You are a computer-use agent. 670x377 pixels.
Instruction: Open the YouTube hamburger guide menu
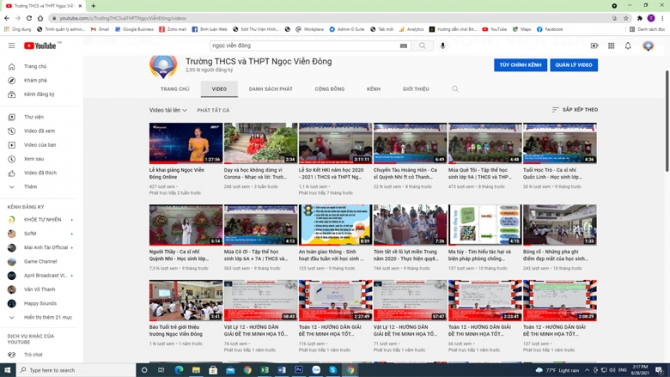point(12,46)
